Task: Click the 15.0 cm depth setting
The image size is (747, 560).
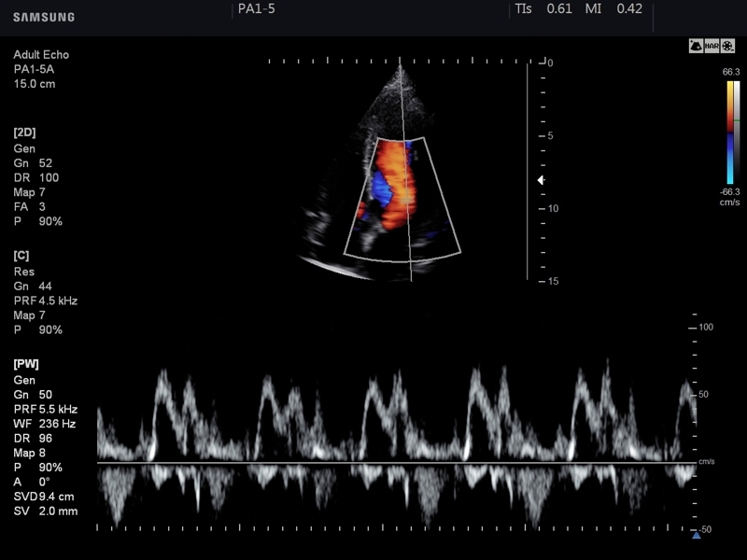Action: (35, 85)
